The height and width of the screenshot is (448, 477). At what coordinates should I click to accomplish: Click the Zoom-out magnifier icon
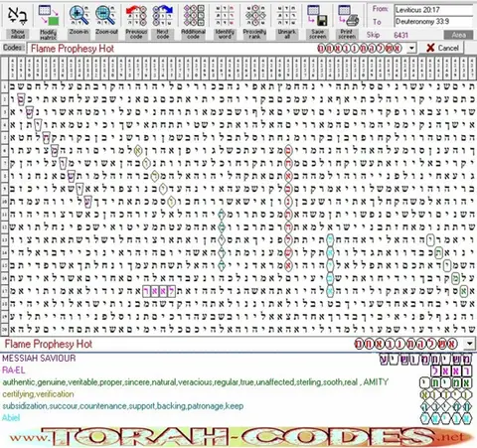click(106, 16)
